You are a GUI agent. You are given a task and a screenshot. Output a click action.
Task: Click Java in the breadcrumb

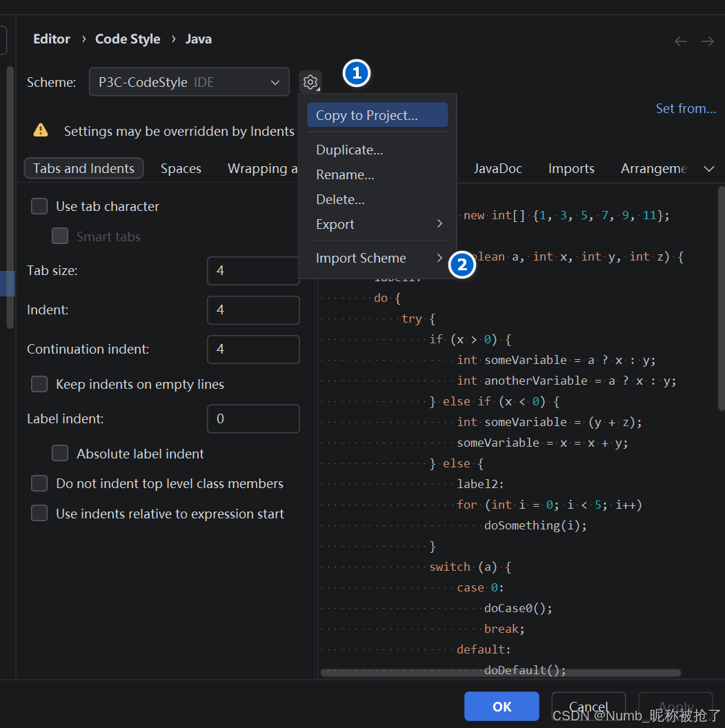[198, 39]
